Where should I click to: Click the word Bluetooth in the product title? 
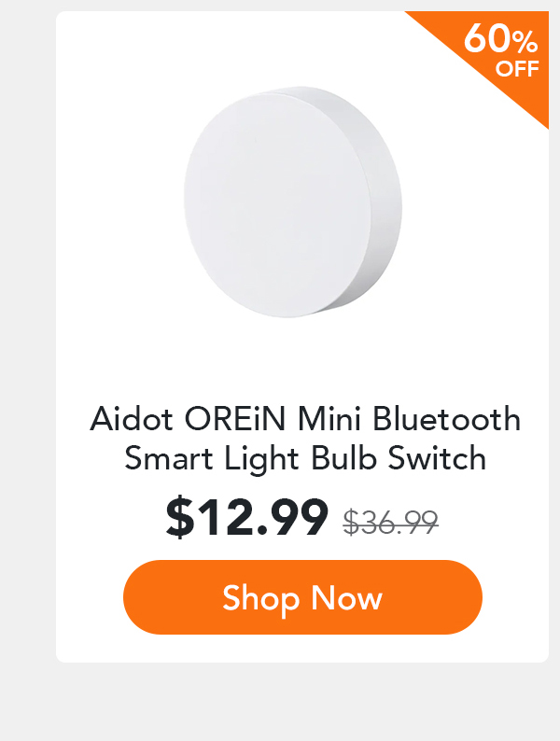[446, 419]
